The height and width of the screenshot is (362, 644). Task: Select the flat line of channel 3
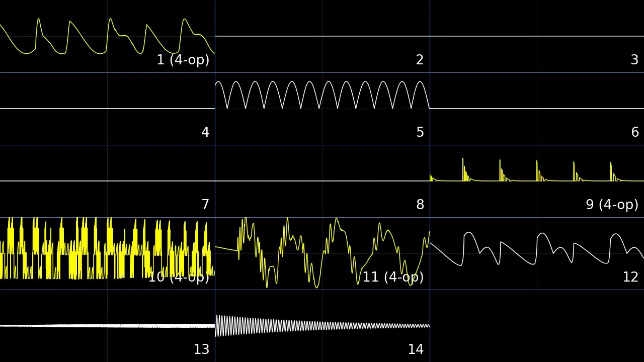click(x=537, y=36)
